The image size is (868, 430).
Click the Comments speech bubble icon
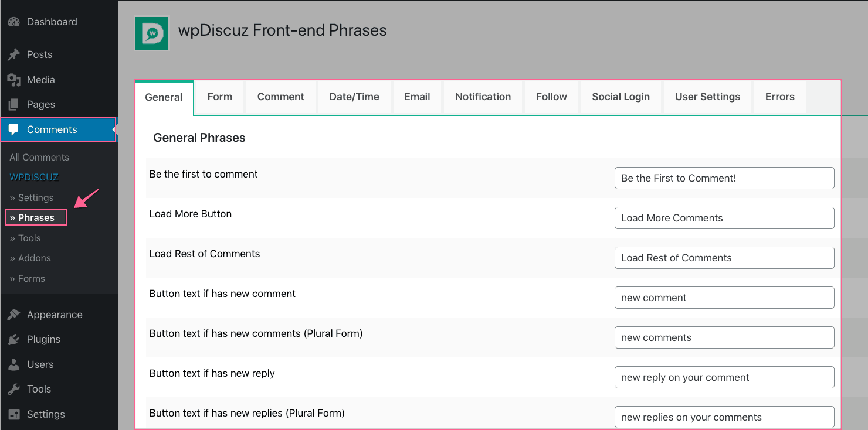pyautogui.click(x=14, y=129)
